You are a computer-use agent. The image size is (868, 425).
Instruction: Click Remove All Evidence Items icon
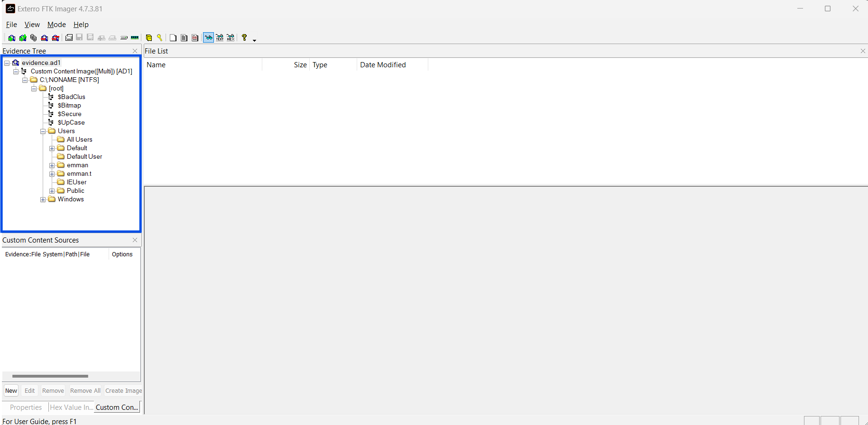(x=55, y=38)
